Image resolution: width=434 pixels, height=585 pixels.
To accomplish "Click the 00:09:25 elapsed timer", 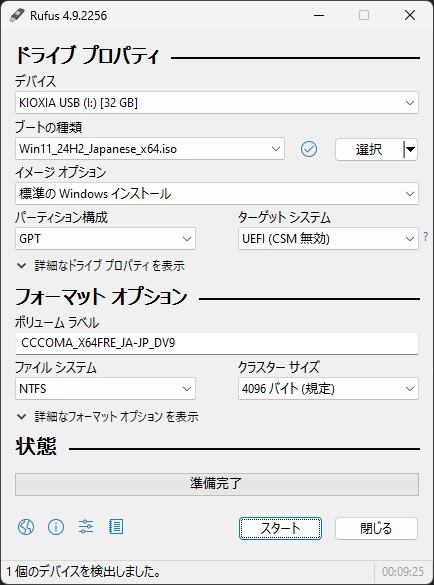I will [x=403, y=572].
